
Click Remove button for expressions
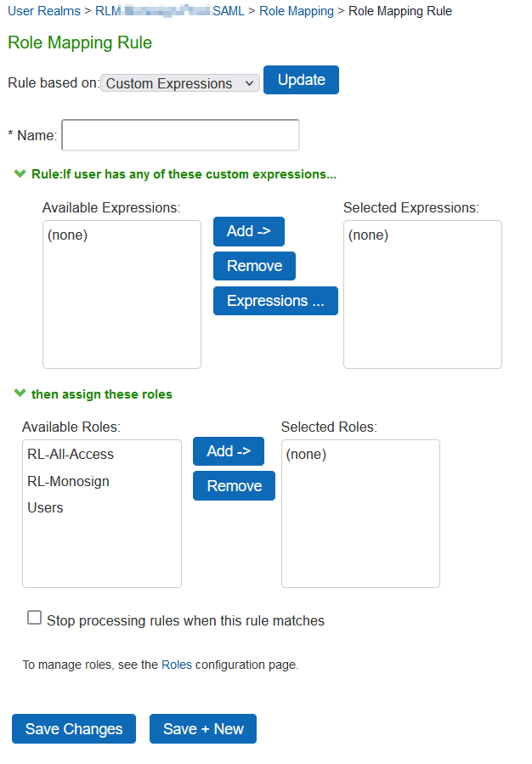click(x=254, y=266)
